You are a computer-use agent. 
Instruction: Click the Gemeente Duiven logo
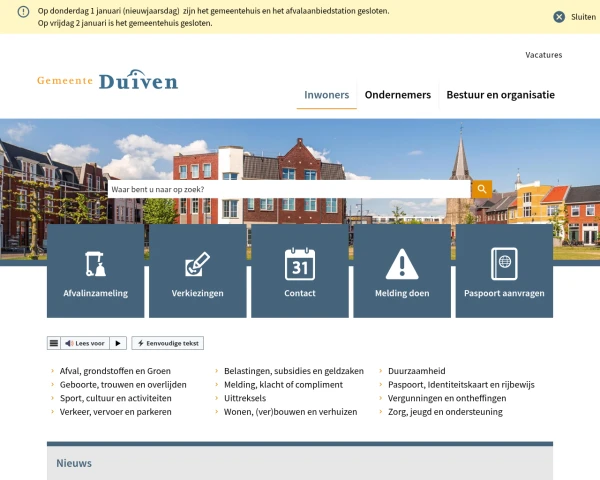pos(108,81)
